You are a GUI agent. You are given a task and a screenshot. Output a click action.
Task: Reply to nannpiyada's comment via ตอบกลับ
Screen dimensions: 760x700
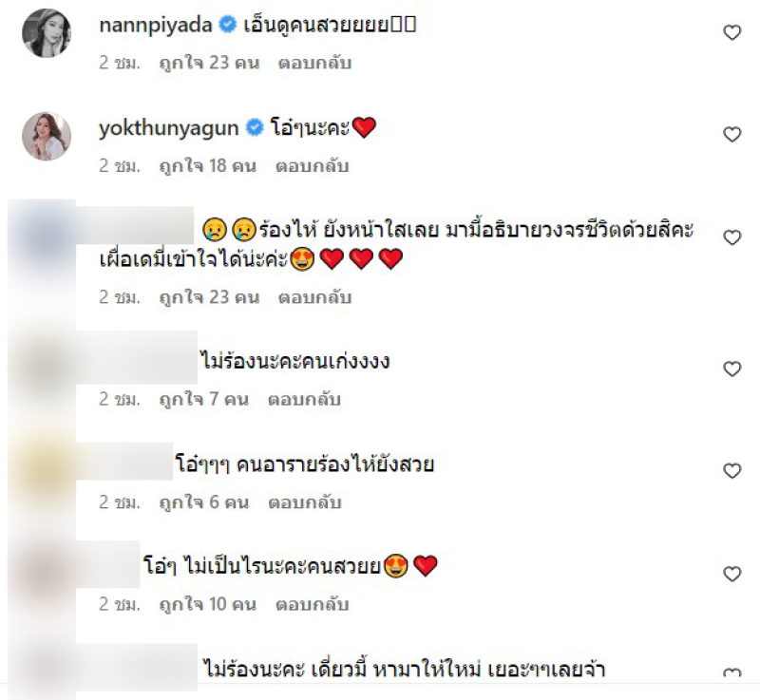click(x=314, y=63)
